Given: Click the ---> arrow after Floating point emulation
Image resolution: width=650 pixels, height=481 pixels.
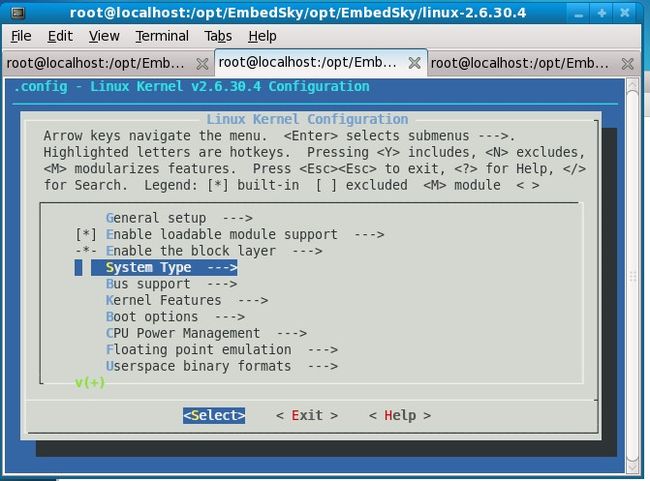Looking at the screenshot, I should [323, 350].
